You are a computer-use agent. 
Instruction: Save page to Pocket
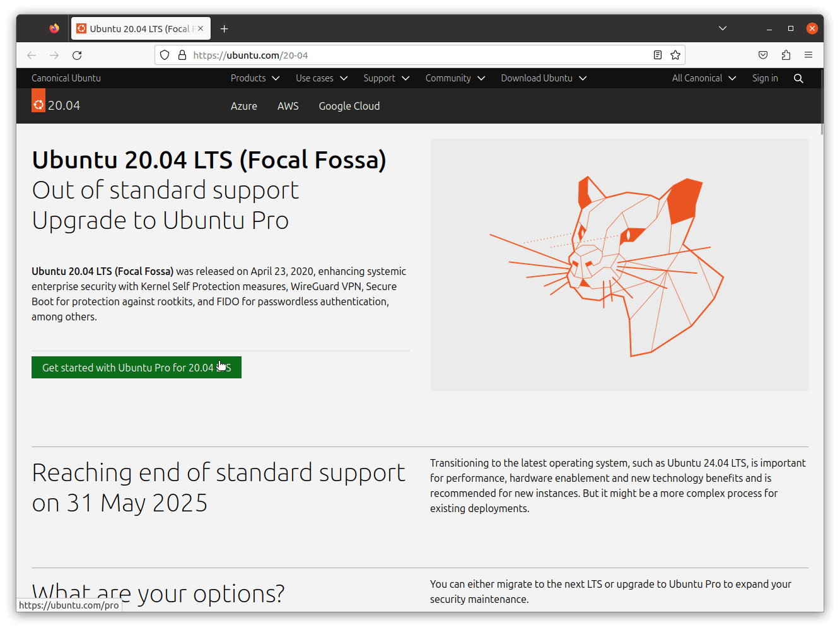pyautogui.click(x=763, y=55)
